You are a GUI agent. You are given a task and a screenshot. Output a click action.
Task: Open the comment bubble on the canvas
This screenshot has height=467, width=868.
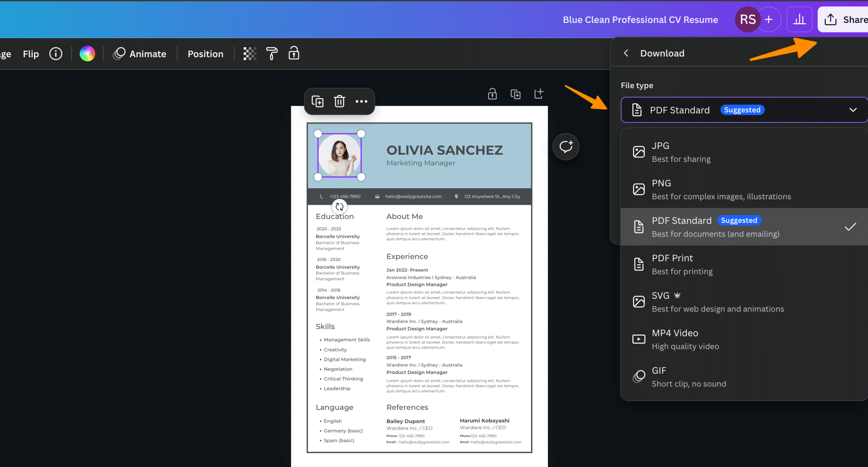[x=566, y=146]
